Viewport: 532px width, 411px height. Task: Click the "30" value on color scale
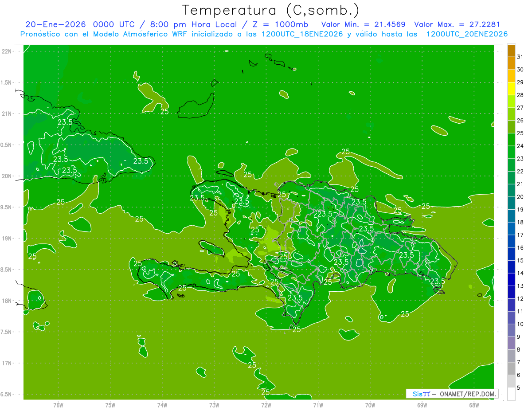(x=520, y=70)
